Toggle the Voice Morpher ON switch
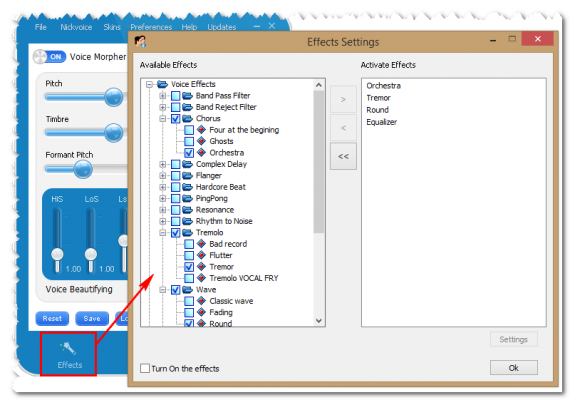This screenshot has height=400, width=570. [x=49, y=57]
